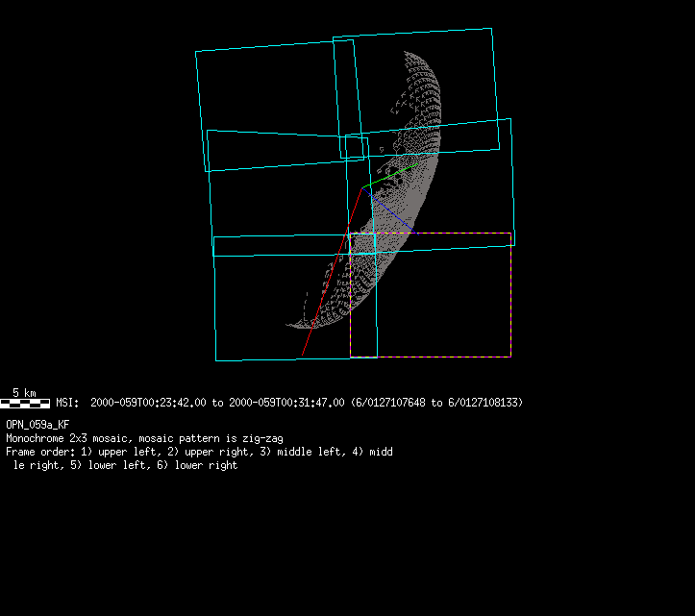The height and width of the screenshot is (616, 695).
Task: Click the clock range '(6/0127107648 to 6/0127108133)'
Action: tap(437, 403)
